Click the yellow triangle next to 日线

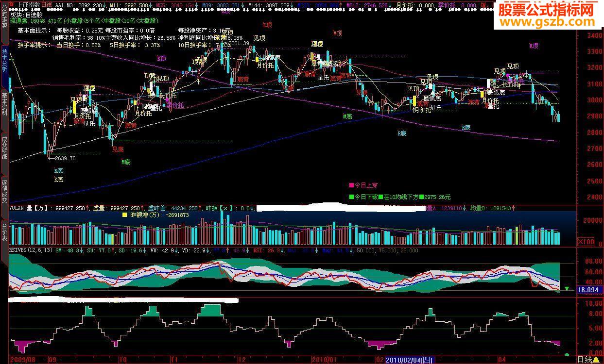click(596, 360)
